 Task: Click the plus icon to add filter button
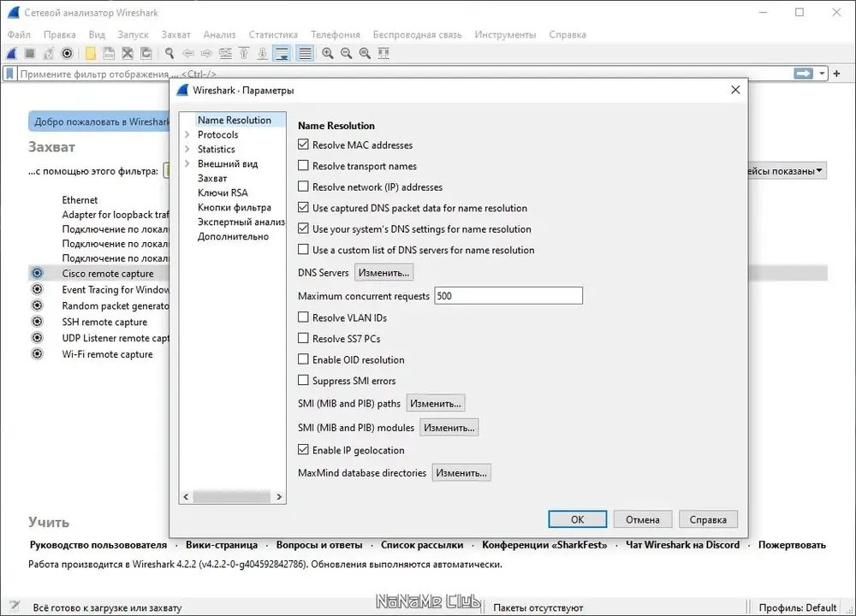(837, 73)
